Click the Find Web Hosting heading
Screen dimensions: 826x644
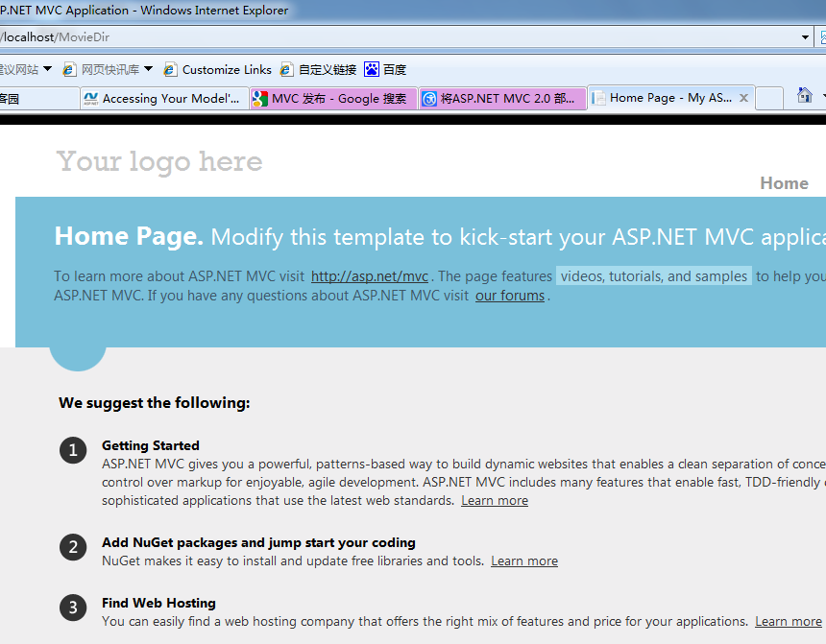click(x=158, y=603)
